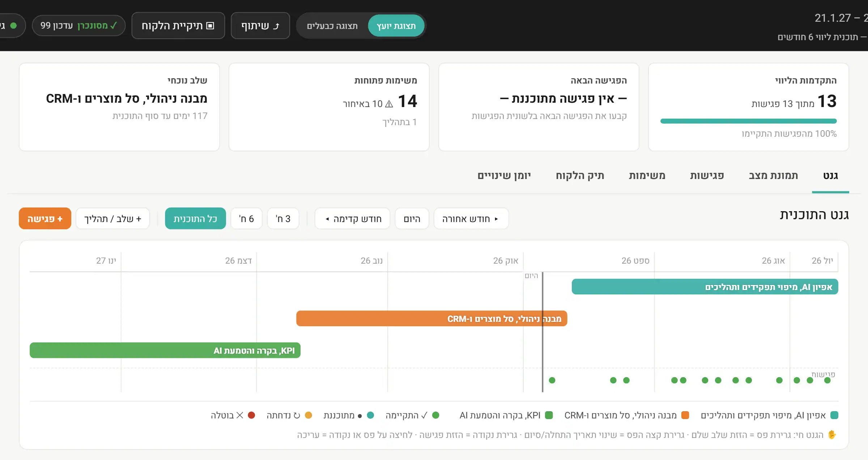
Task: Click the teal אפיון AI Gantt bar
Action: (x=705, y=287)
